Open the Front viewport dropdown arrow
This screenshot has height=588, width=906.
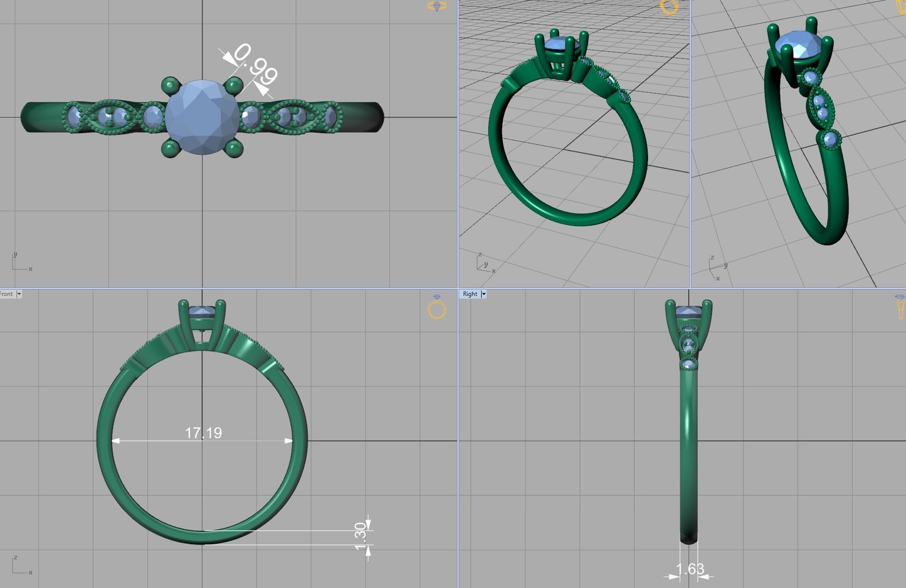(19, 294)
